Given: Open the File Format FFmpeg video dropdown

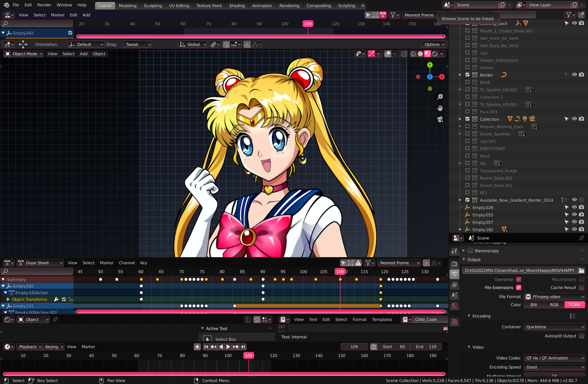Looking at the screenshot, I should tap(554, 296).
